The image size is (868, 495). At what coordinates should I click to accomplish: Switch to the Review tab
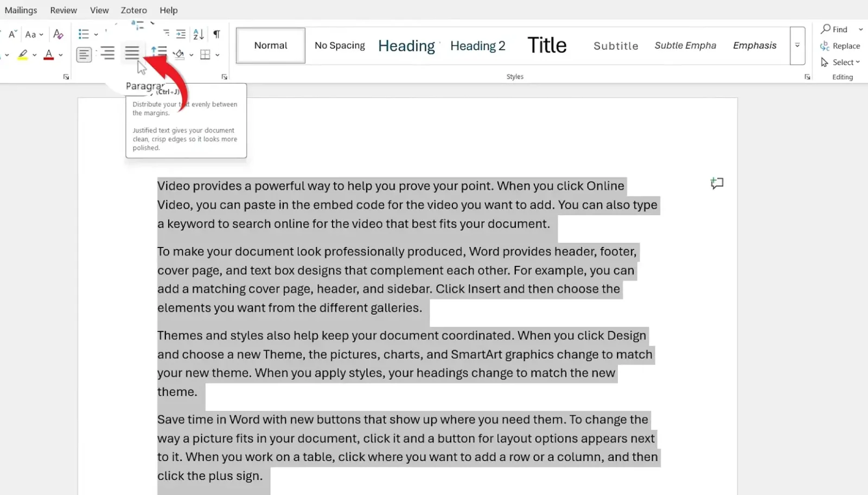click(x=63, y=10)
